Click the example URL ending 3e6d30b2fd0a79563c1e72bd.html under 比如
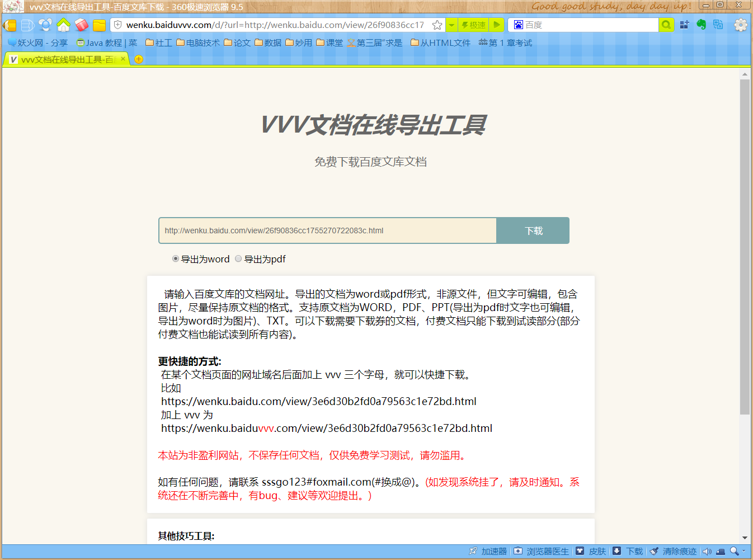753x560 pixels. pyautogui.click(x=319, y=401)
